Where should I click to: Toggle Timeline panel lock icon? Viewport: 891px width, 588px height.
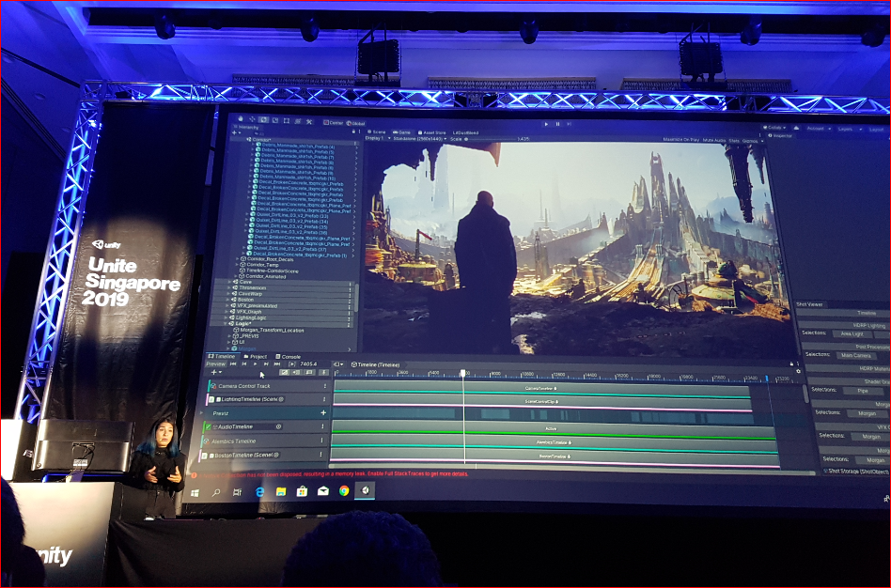(791, 364)
